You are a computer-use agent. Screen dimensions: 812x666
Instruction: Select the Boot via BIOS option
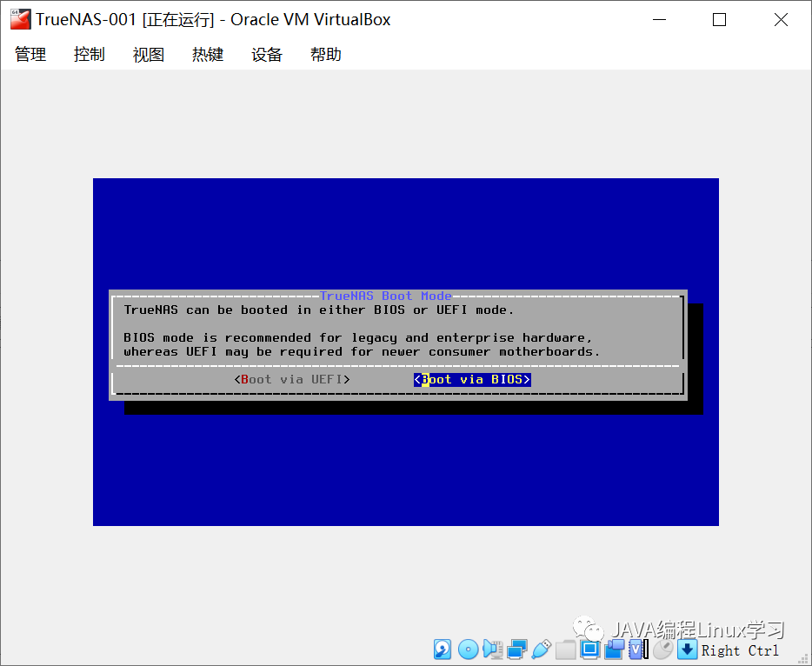(x=472, y=380)
